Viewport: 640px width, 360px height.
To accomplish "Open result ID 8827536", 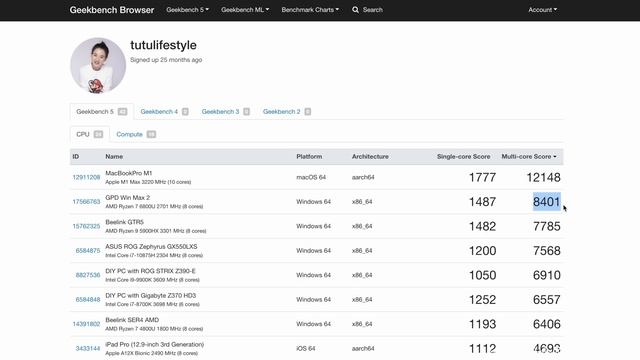I will coord(88,275).
